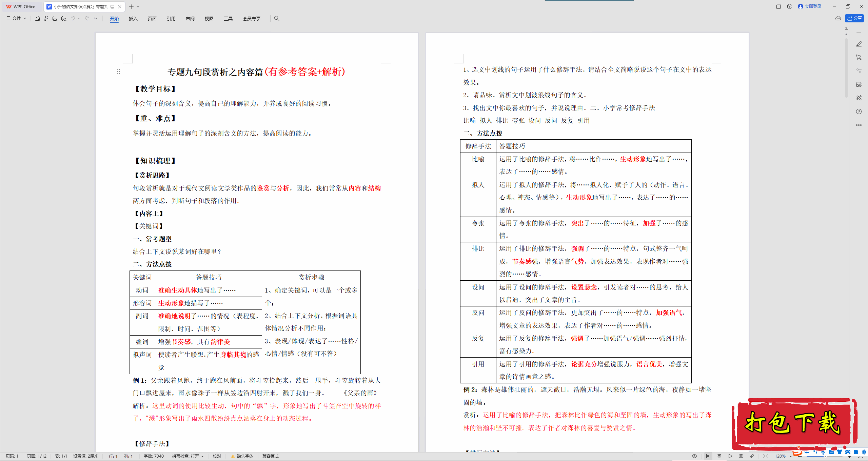The image size is (868, 461).
Task: Click the 动词 cell in keyword table
Action: pyautogui.click(x=142, y=290)
